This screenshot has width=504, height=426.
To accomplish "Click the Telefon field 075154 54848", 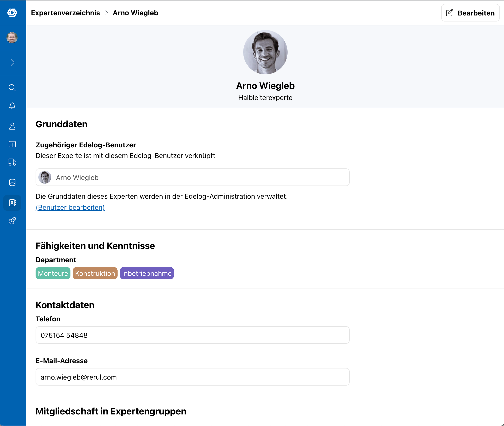I will (x=192, y=335).
